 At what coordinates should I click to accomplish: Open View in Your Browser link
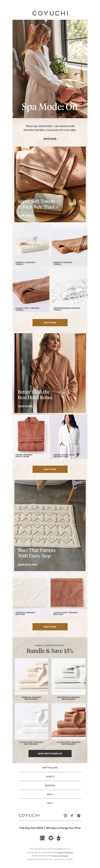pyautogui.click(x=60, y=855)
